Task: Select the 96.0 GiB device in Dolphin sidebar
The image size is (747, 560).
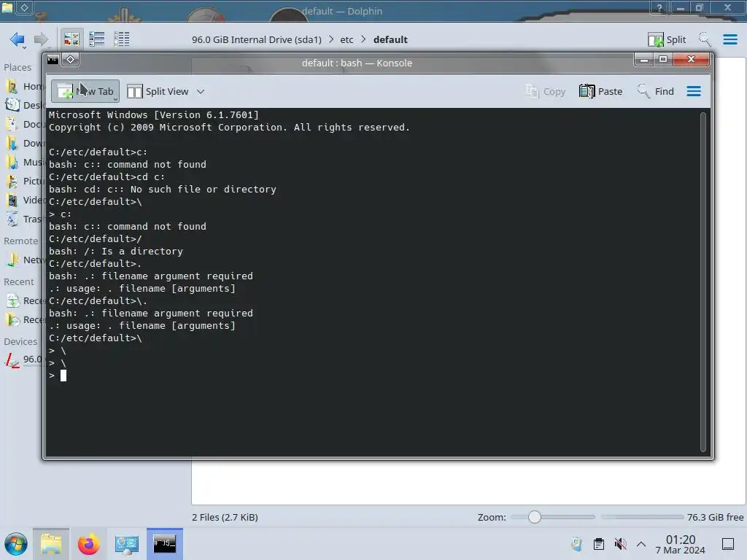Action: point(24,359)
